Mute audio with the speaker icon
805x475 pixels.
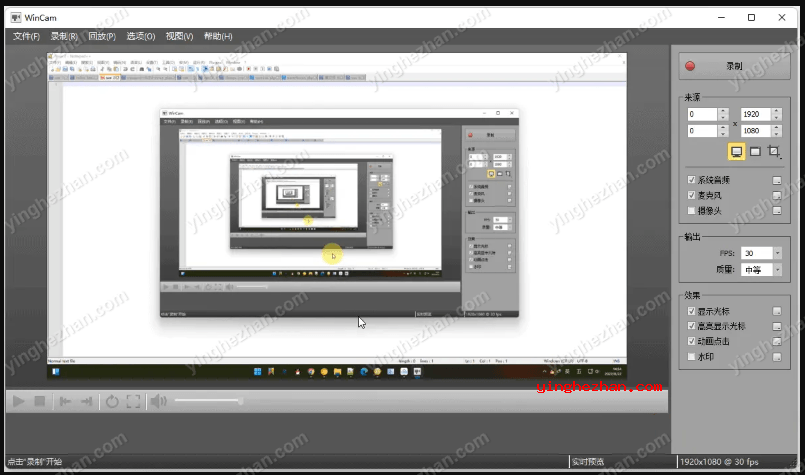tap(158, 401)
